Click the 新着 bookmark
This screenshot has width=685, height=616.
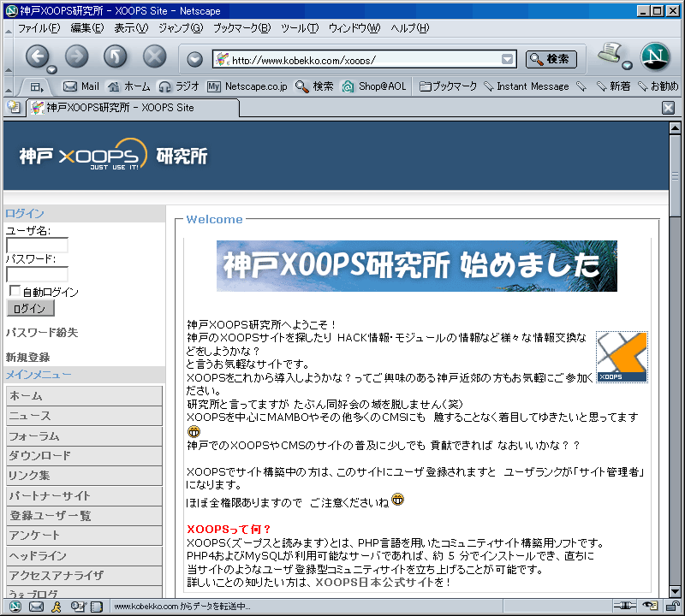point(614,86)
